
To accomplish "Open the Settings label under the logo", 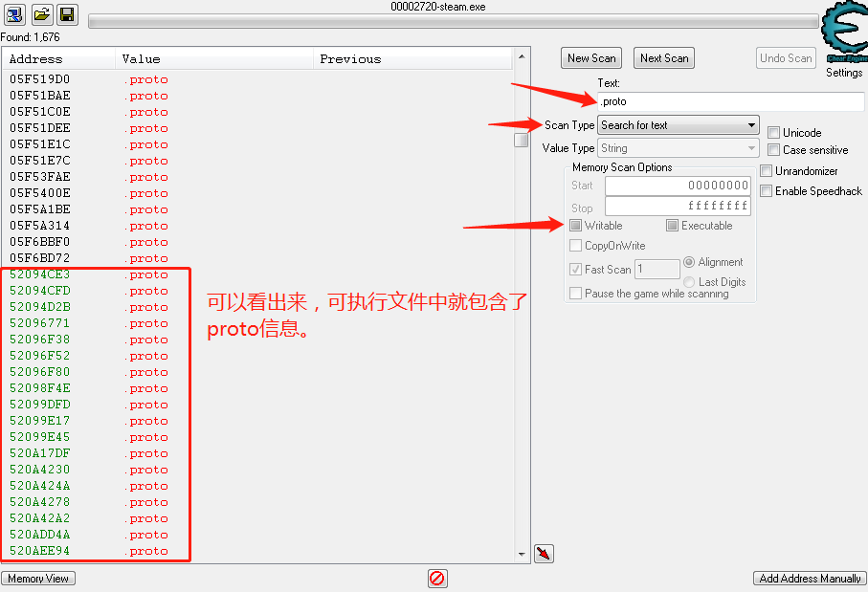I will click(844, 73).
